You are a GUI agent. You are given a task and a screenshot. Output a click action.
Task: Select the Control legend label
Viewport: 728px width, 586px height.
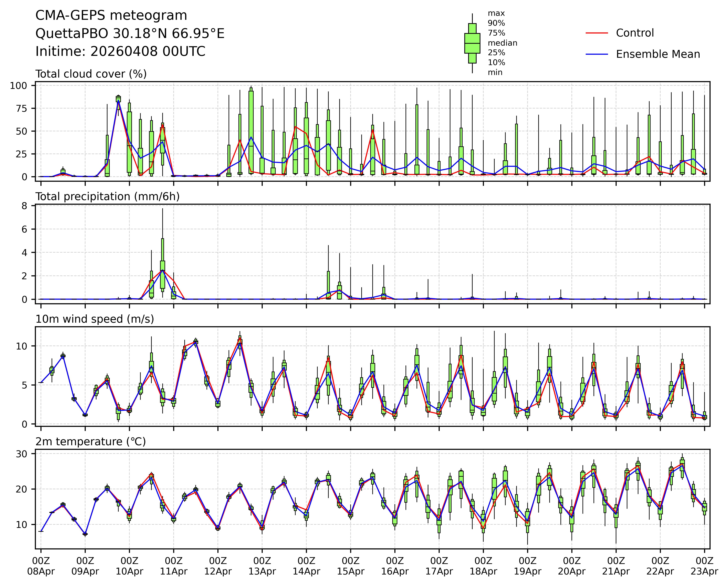[x=635, y=33]
